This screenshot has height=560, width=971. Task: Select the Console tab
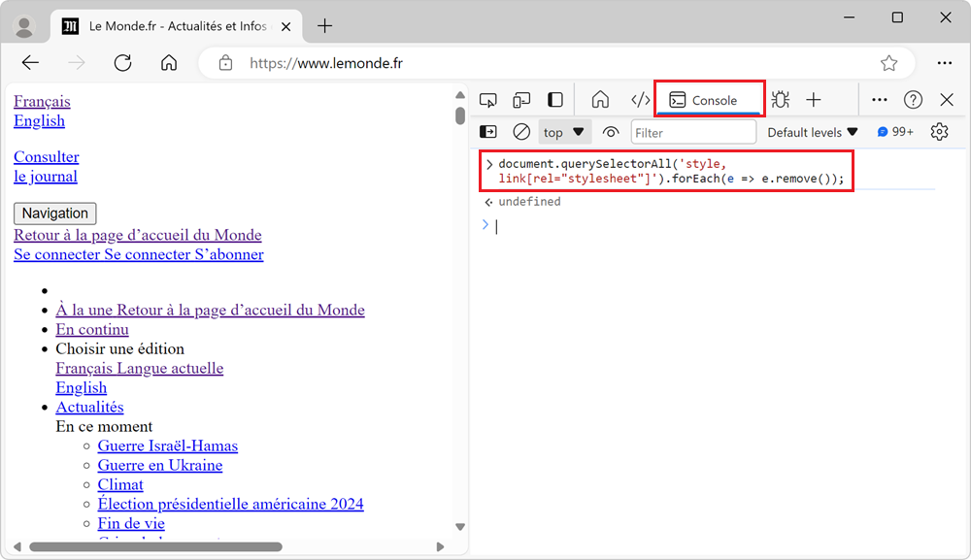click(x=709, y=100)
